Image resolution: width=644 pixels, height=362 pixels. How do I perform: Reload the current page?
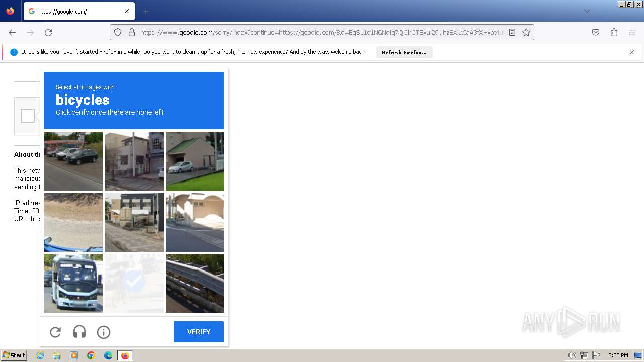pos(48,32)
